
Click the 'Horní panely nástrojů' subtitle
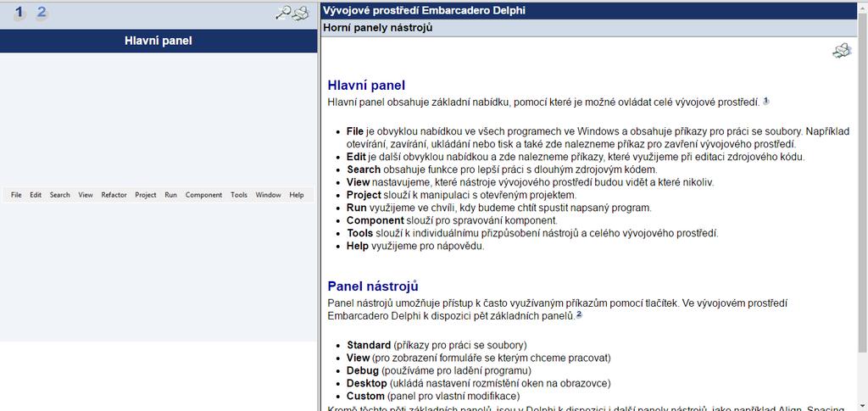coord(377,28)
